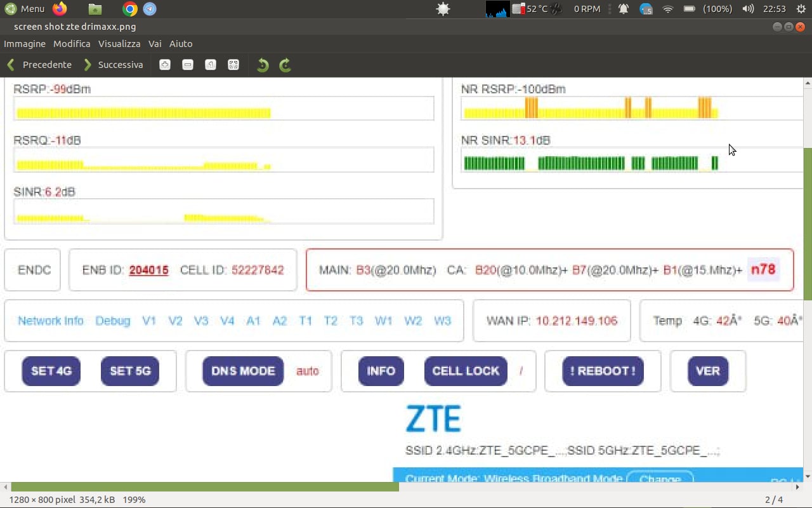Show image at normal size icon

[x=211, y=65]
